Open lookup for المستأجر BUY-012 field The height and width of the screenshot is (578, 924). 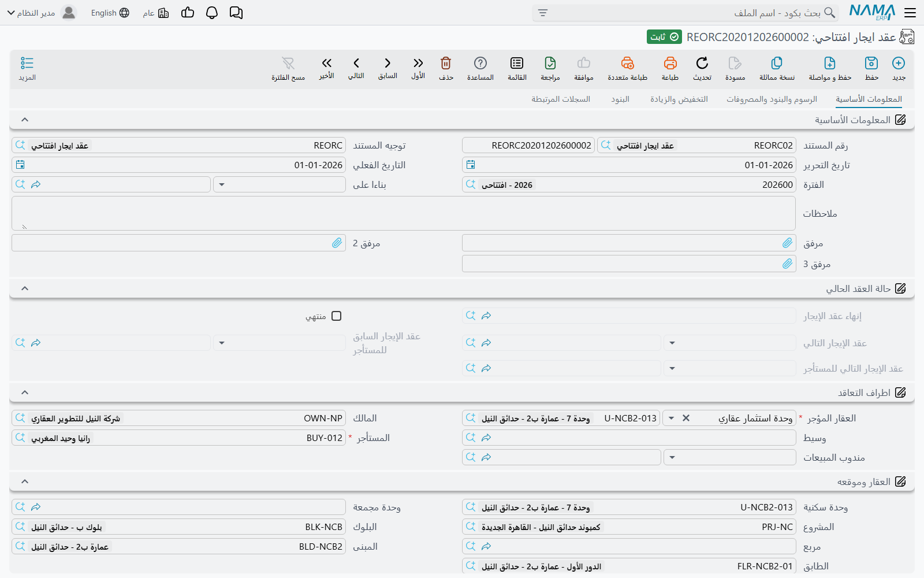point(20,438)
